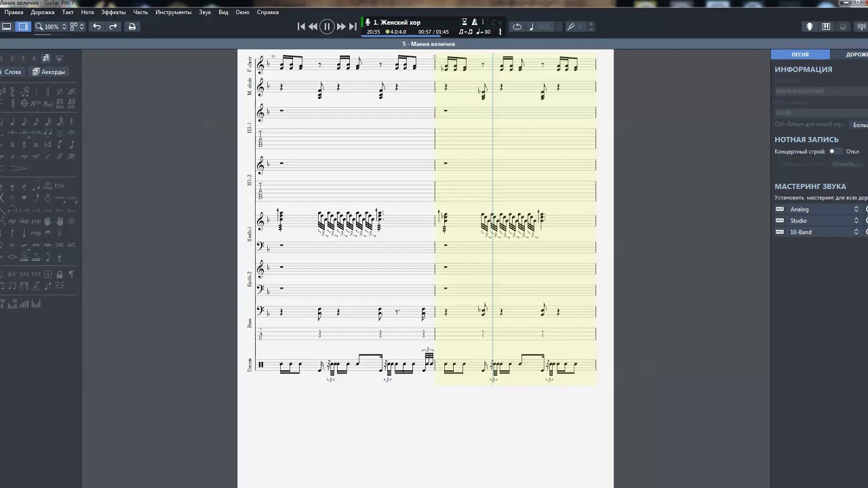Screen dimensions: 868x488
Task: Open the line-in audio icon
Action: [862, 26]
